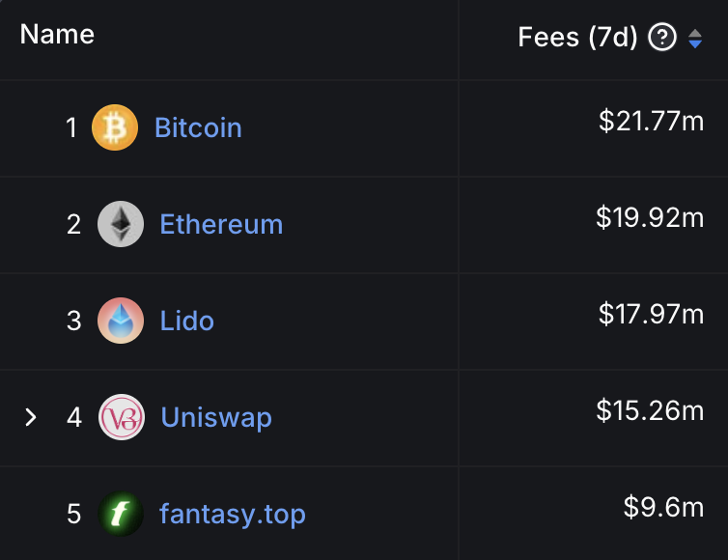
Task: Click the fantasy.top logo icon
Action: click(121, 514)
